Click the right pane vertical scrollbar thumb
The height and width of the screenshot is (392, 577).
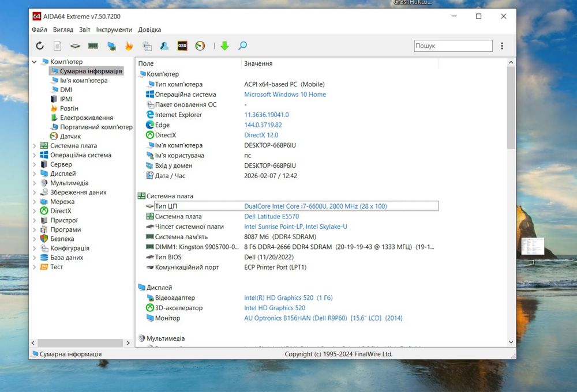511,108
